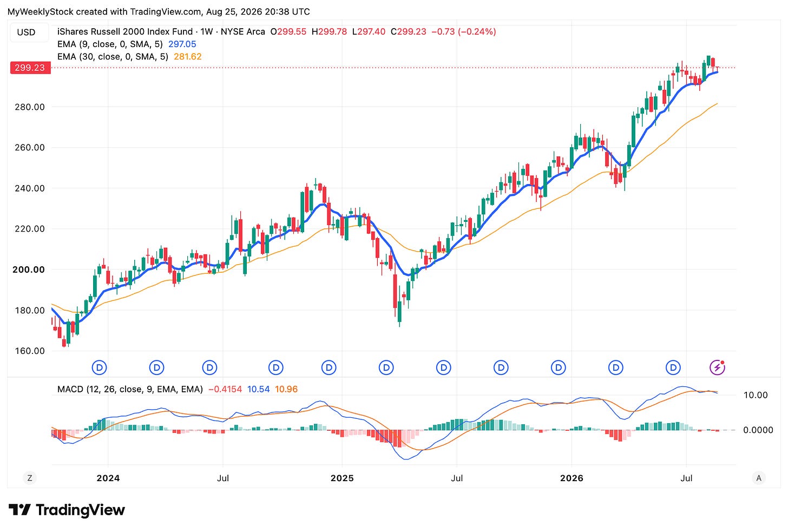
Task: Click the high price H299.78
Action: tap(330, 31)
